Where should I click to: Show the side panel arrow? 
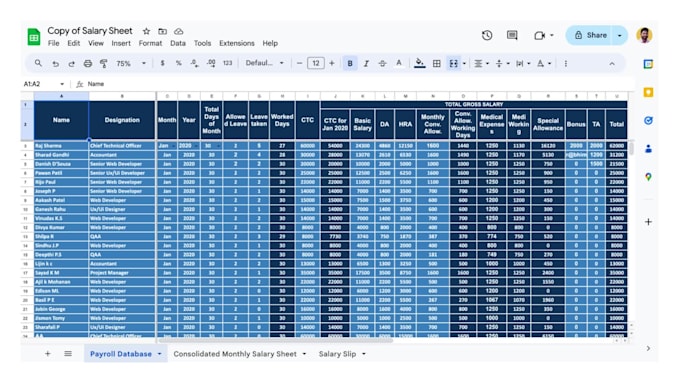(648, 348)
